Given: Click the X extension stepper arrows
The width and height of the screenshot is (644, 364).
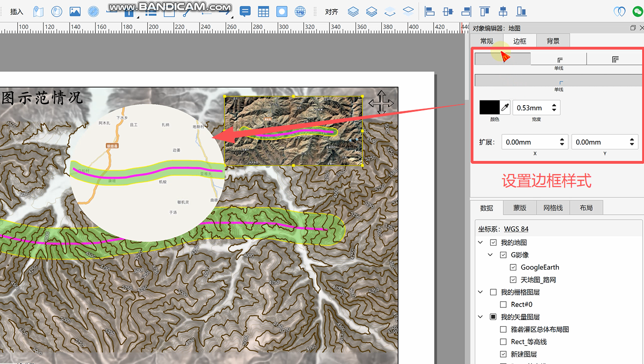Looking at the screenshot, I should (562, 142).
